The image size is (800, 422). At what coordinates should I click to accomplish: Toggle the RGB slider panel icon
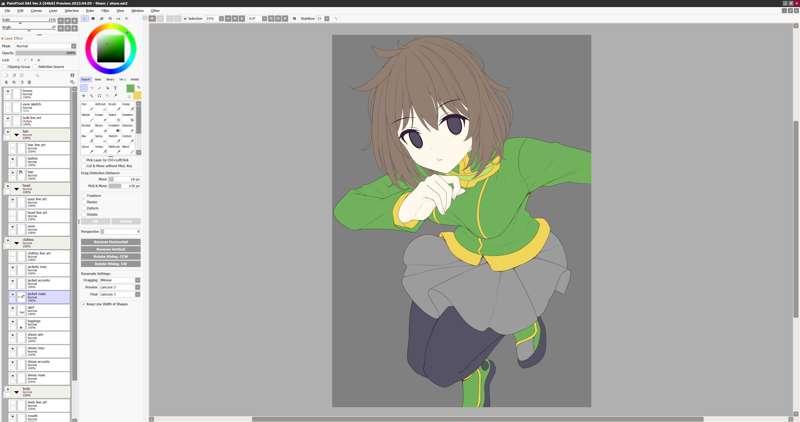[93, 18]
